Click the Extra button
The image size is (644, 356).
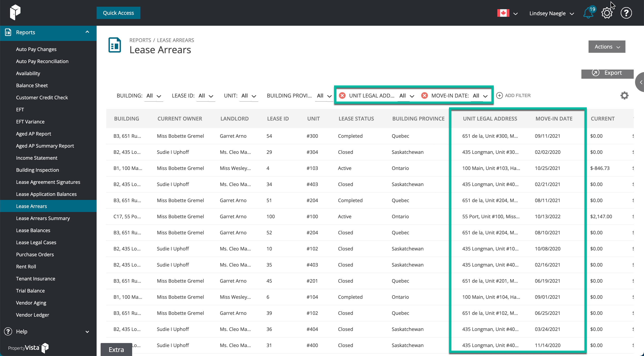(116, 350)
